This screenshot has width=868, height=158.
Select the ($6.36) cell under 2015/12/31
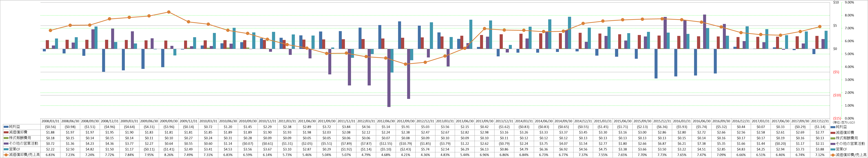tap(661, 127)
